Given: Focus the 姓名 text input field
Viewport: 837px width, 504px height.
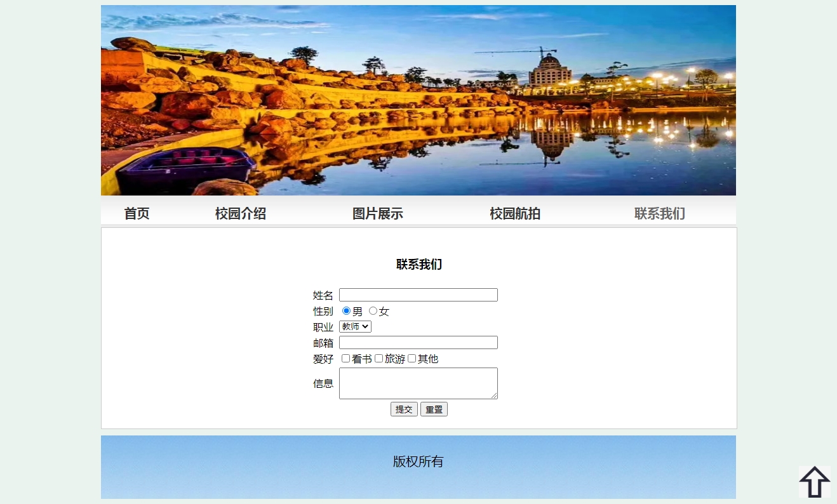Looking at the screenshot, I should 418,295.
